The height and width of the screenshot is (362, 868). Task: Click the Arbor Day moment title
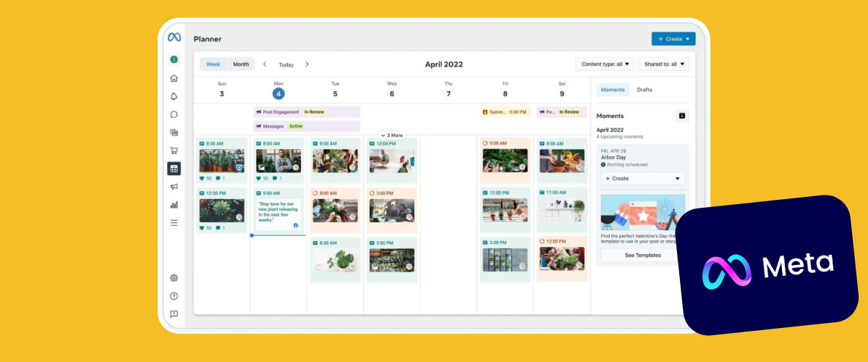[613, 157]
